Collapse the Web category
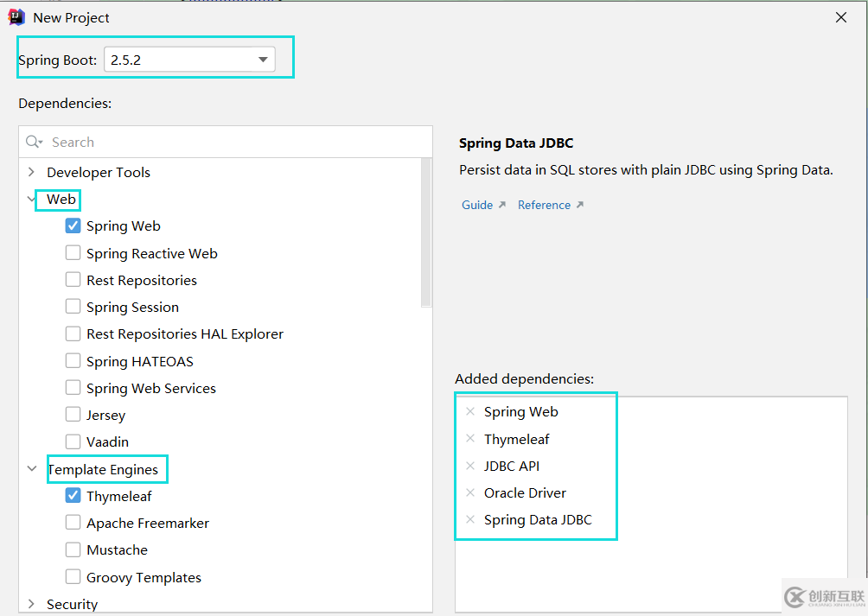Image resolution: width=868 pixels, height=616 pixels. (x=32, y=200)
